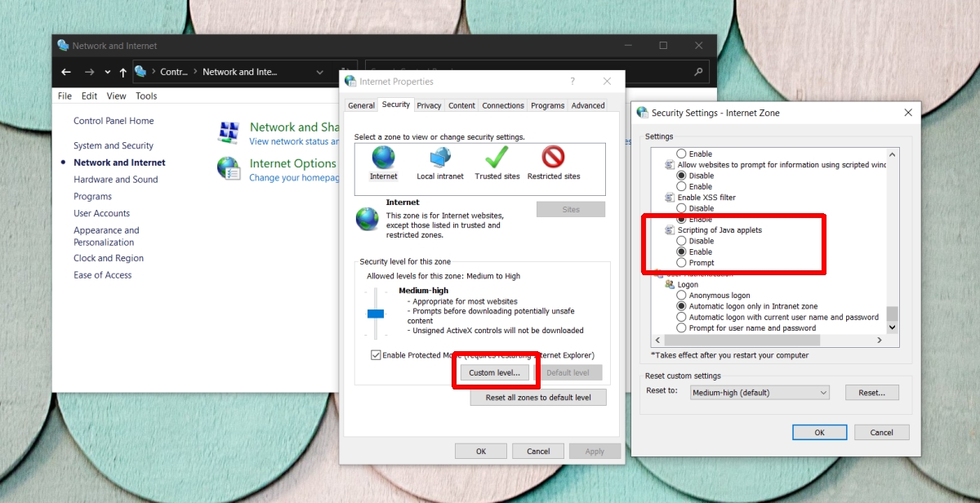980x503 pixels.
Task: Select Anonymous logon option
Action: coord(681,296)
